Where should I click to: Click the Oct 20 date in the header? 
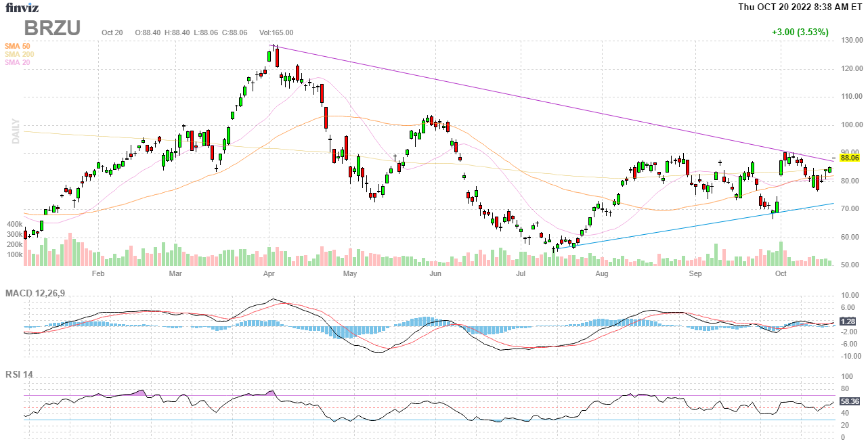click(x=111, y=32)
